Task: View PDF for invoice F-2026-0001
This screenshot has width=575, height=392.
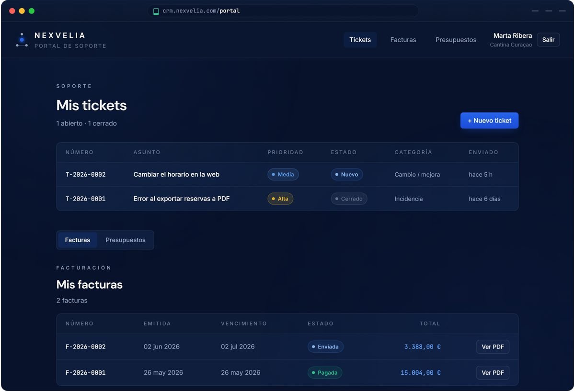Action: click(493, 372)
